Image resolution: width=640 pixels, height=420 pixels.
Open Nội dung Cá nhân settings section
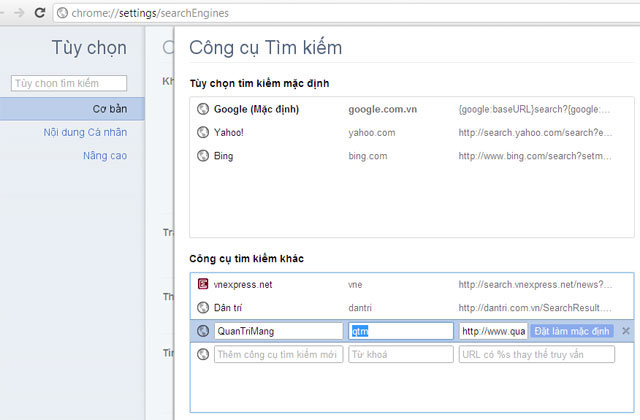tap(85, 132)
